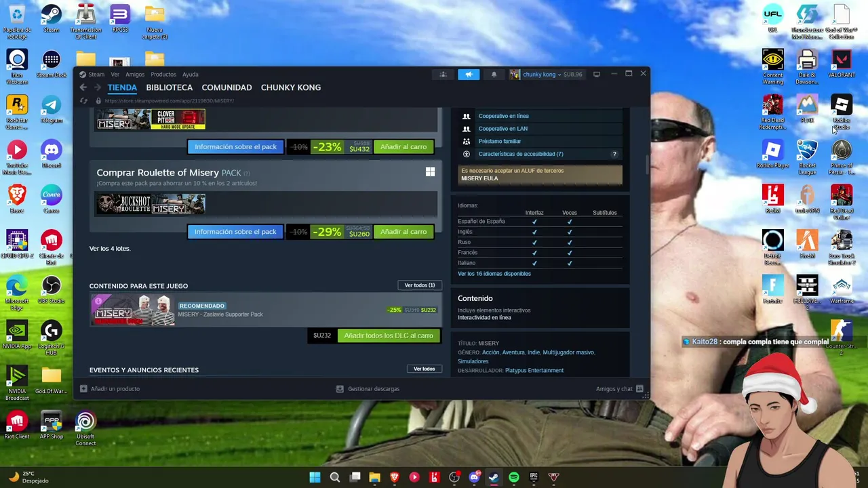The width and height of the screenshot is (868, 488).
Task: Open Steam notifications bell
Action: tap(494, 74)
